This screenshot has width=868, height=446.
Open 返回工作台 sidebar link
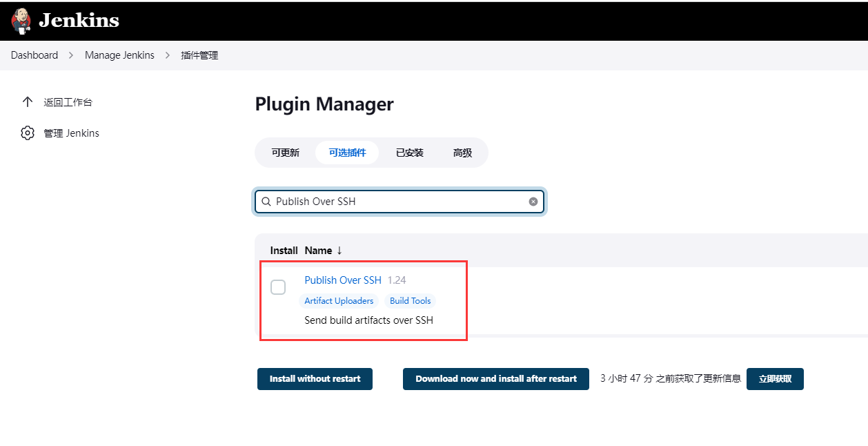click(x=68, y=102)
